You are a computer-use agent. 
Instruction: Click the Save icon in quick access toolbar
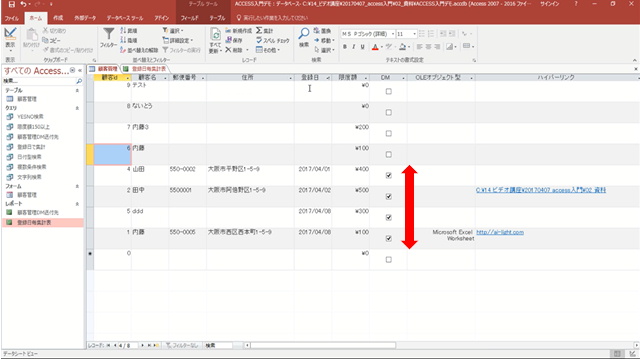(x=11, y=4)
